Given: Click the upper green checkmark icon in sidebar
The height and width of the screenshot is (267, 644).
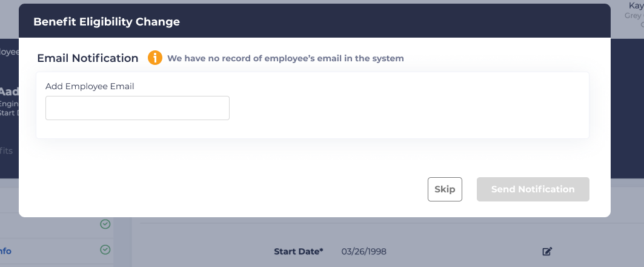Looking at the screenshot, I should [x=105, y=225].
